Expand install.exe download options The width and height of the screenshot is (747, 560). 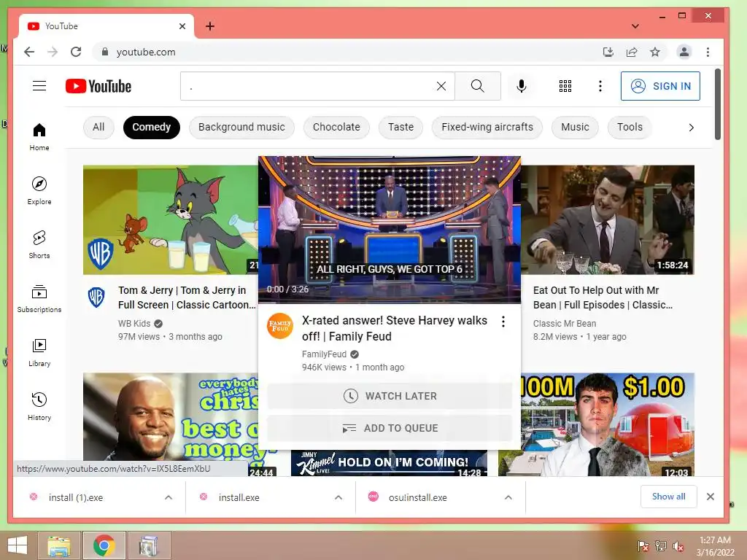tap(338, 497)
